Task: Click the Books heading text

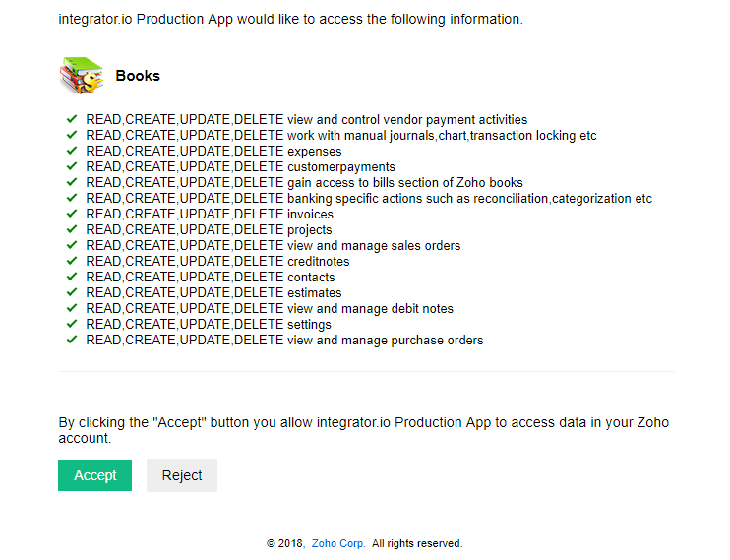Action: (138, 76)
